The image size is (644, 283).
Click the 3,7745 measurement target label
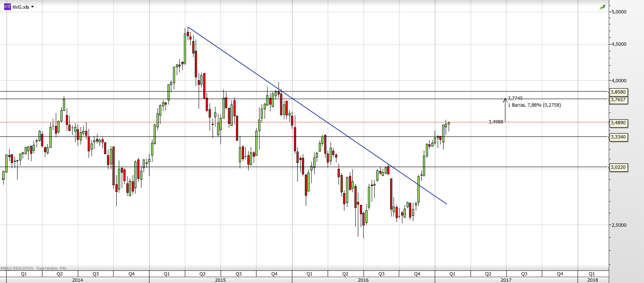(515, 98)
